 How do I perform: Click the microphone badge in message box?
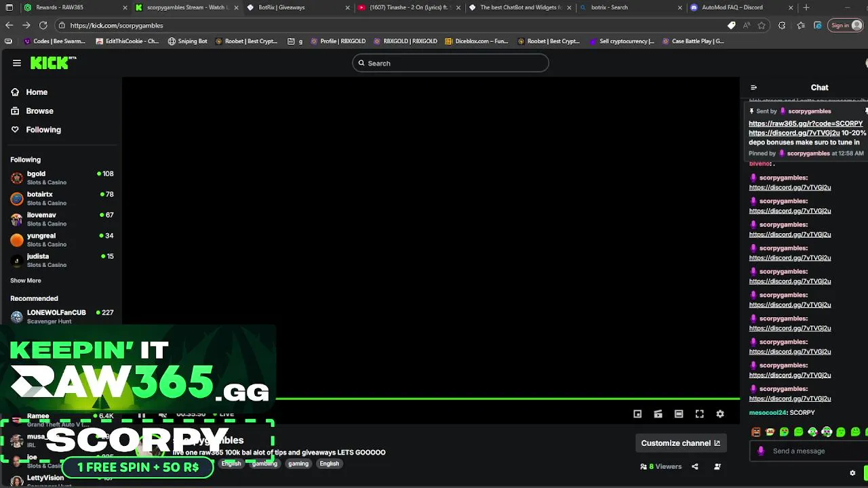761,451
